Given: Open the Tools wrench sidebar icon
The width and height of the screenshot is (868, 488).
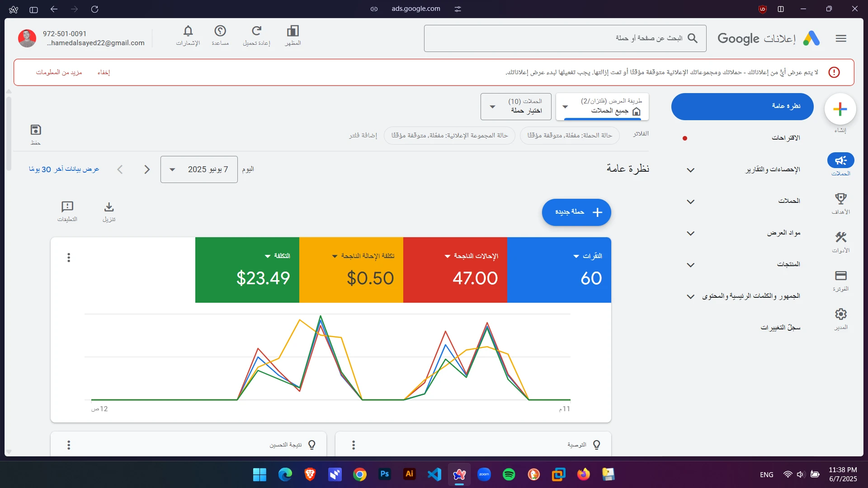Looking at the screenshot, I should 840,238.
